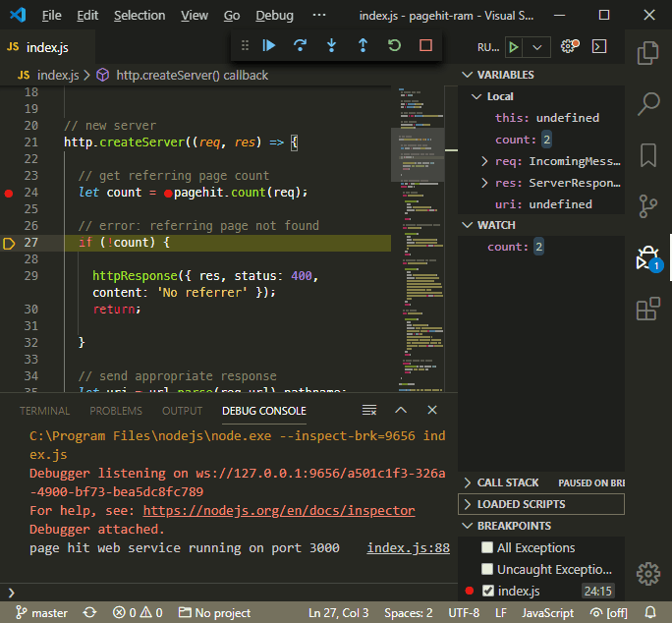Viewport: 672px width, 623px height.
Task: Click the VS Code logo icon
Action: click(18, 15)
